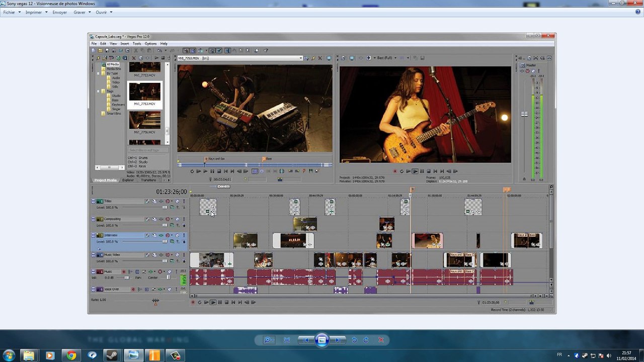Open the Vegas Pro Options menu
This screenshot has height=362, width=644.
[x=151, y=44]
